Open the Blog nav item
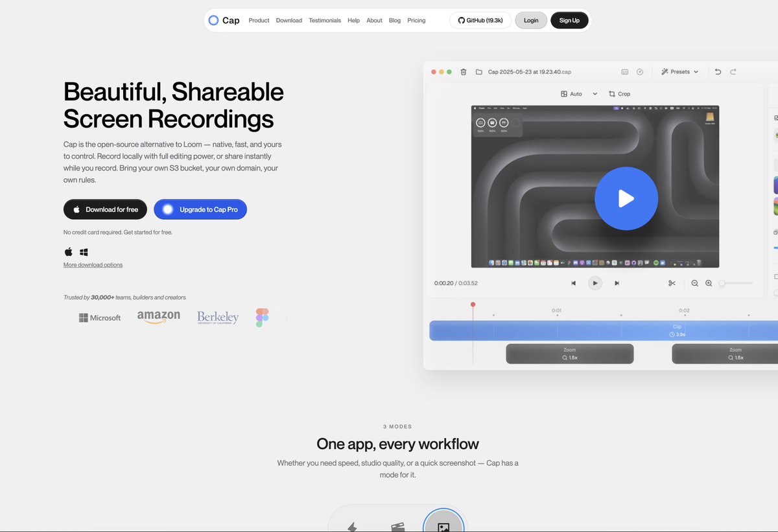778x532 pixels. coord(395,21)
